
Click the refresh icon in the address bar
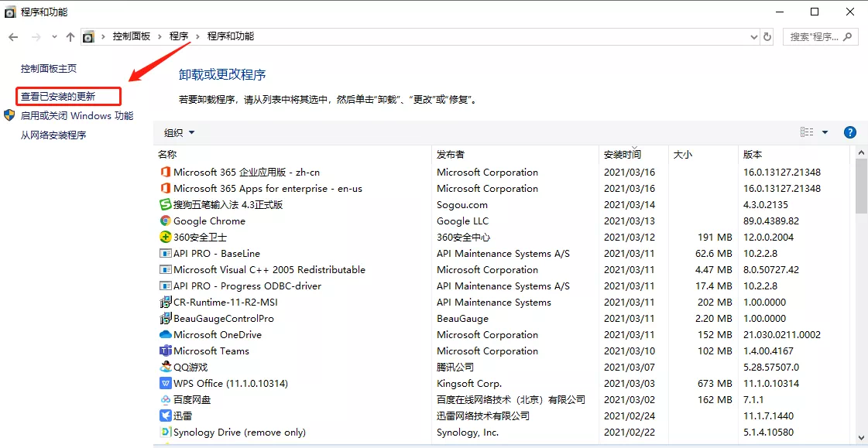[767, 36]
